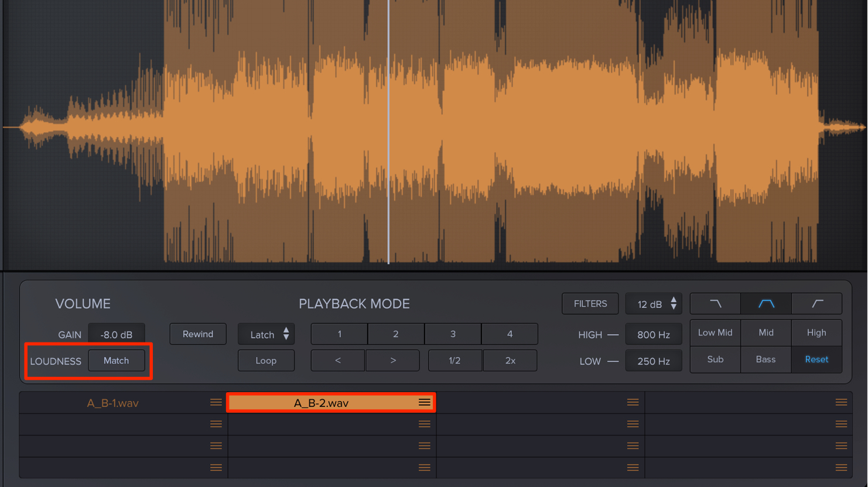Click the GAIN -8.0 dB value field
This screenshot has width=868, height=487.
click(117, 335)
